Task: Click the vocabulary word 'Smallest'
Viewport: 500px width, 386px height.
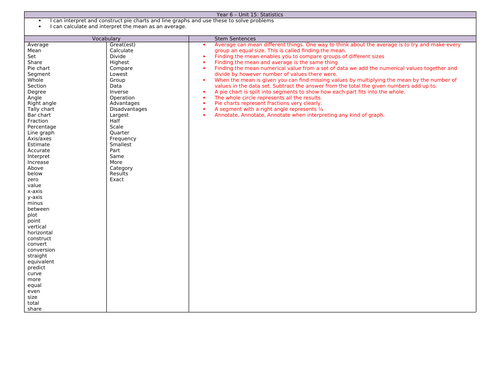Action: pos(121,145)
